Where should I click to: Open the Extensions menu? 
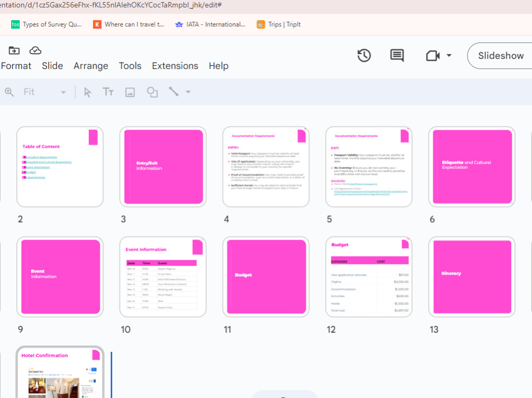(x=175, y=66)
